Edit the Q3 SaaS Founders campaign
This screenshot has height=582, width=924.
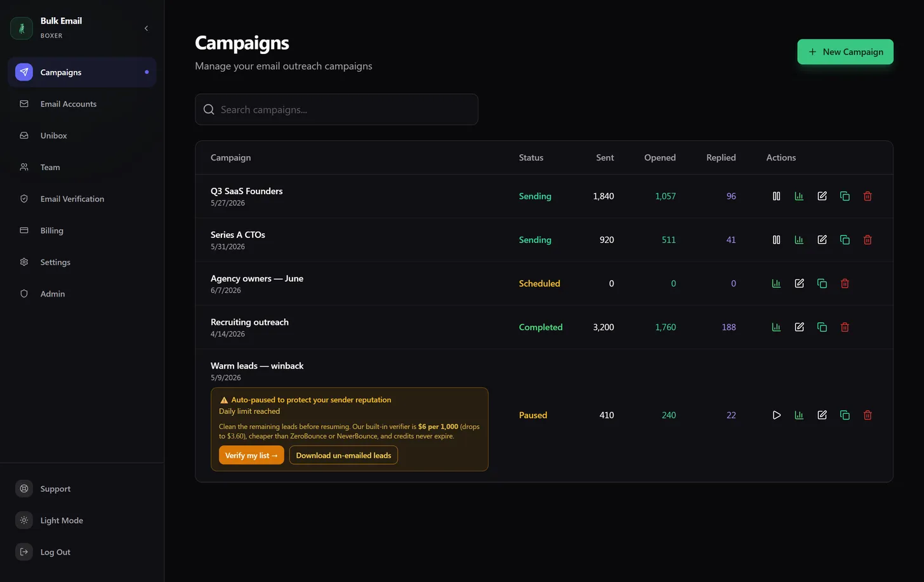tap(822, 196)
